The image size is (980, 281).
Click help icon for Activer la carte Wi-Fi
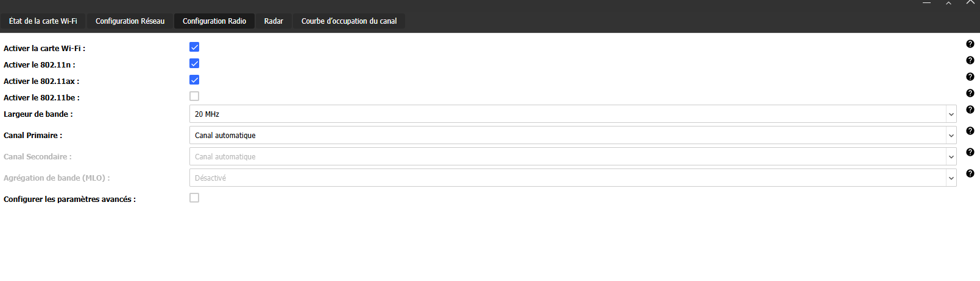(x=970, y=44)
